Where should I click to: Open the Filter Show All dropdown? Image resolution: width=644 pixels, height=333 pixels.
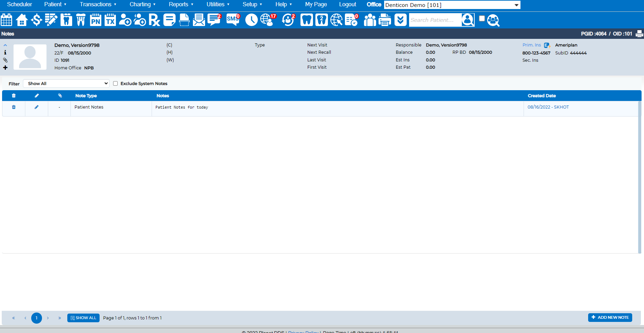point(66,84)
